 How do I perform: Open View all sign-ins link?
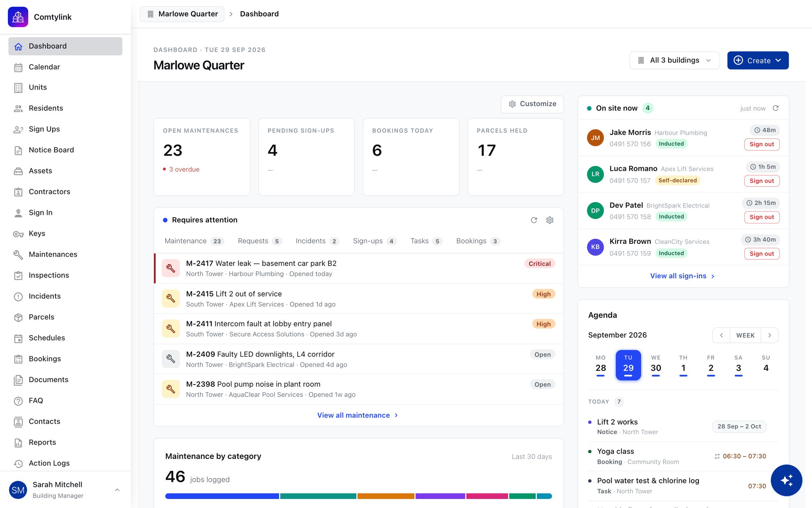point(683,276)
